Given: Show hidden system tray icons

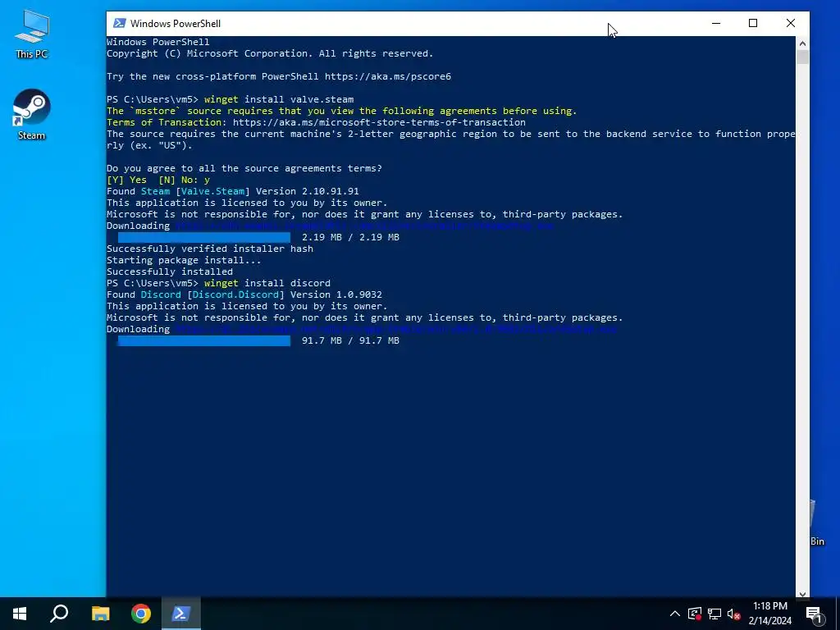Looking at the screenshot, I should click(675, 614).
